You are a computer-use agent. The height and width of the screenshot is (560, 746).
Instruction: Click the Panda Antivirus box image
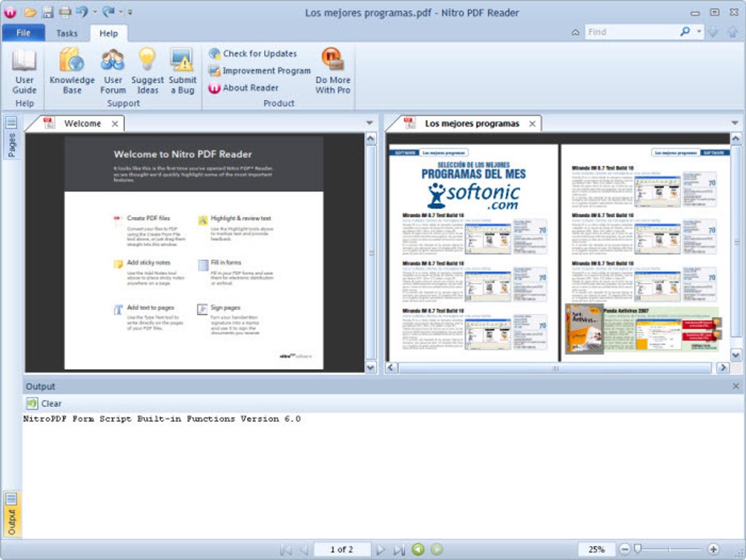(584, 329)
